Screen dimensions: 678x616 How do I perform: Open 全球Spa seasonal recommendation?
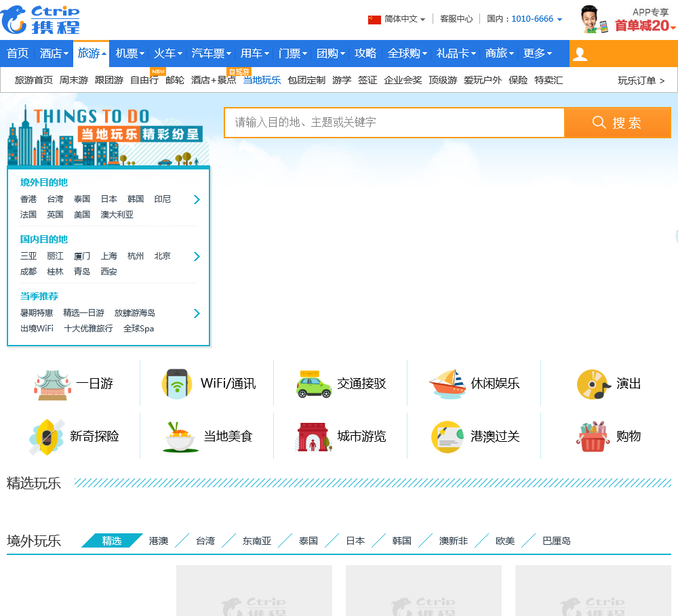(x=139, y=329)
